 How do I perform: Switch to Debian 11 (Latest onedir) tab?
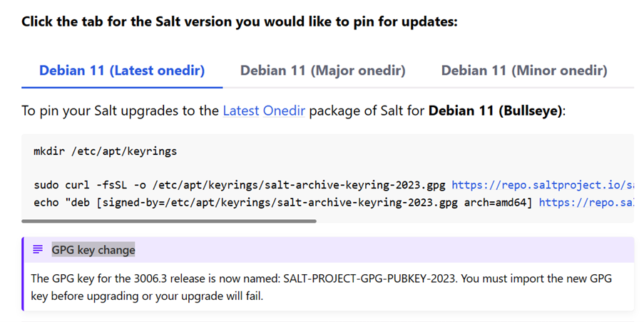click(x=122, y=71)
